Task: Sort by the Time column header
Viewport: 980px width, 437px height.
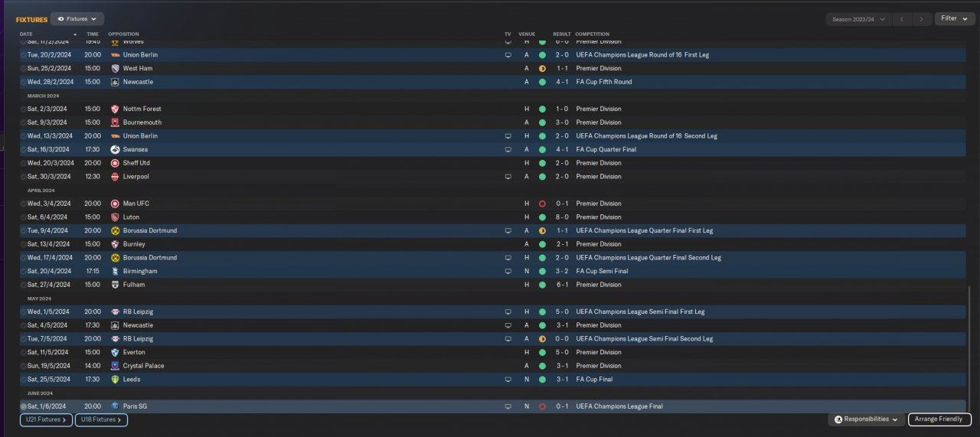Action: 93,34
